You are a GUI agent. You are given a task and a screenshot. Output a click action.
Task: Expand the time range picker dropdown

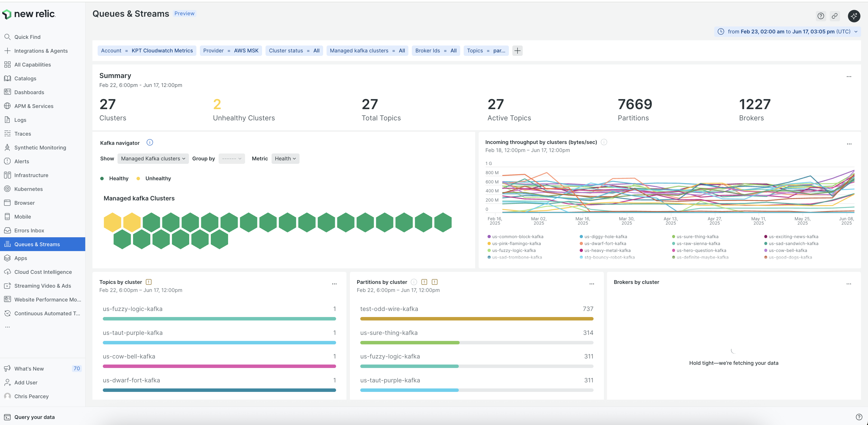(787, 32)
